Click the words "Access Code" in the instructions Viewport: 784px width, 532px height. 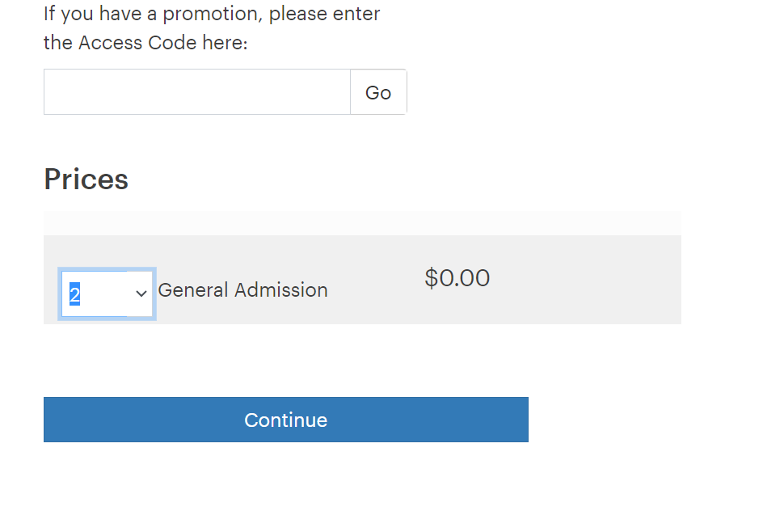click(x=137, y=43)
